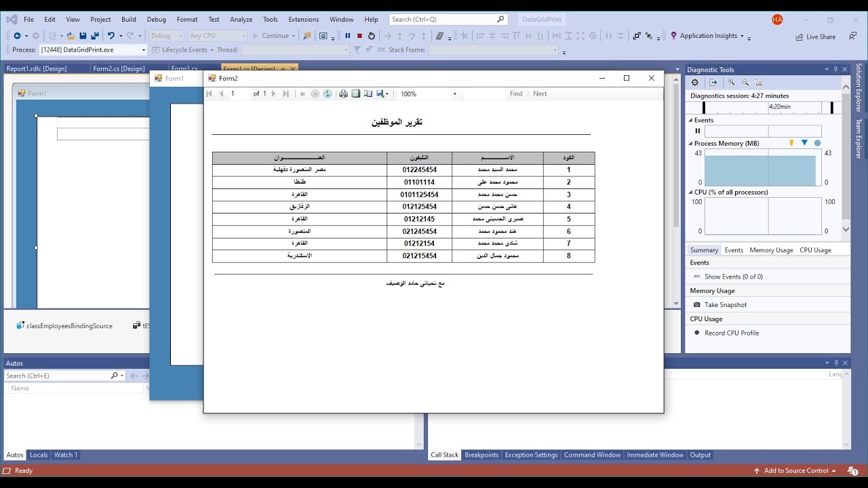Toggle snapshot marker in memory graph

pyautogui.click(x=804, y=143)
